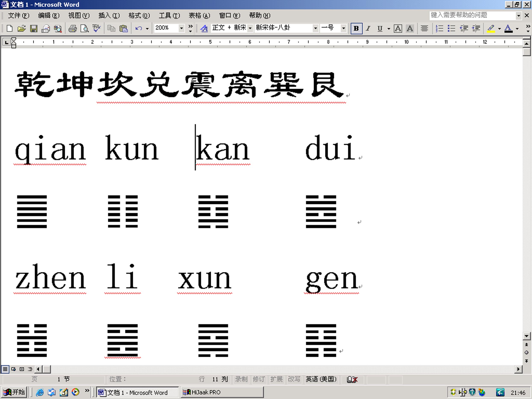Apply character border icon
Viewport: 532px width, 399px height.
398,29
